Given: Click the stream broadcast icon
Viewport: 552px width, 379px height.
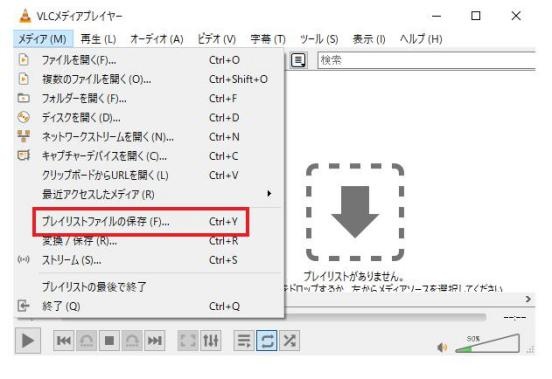Looking at the screenshot, I should pos(24,260).
